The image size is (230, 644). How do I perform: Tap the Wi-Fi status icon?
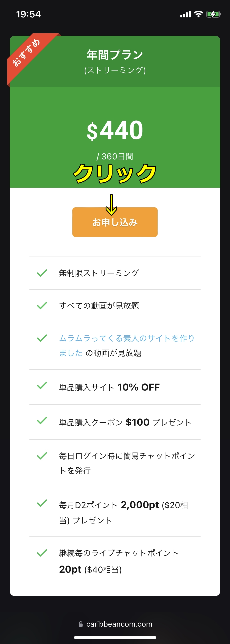198,14
